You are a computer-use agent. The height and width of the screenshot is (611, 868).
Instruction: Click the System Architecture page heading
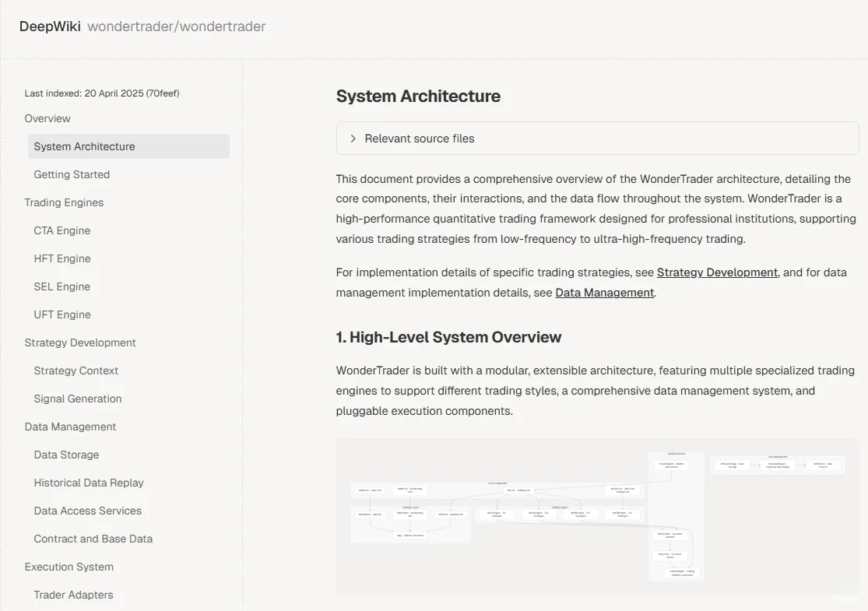pyautogui.click(x=419, y=97)
